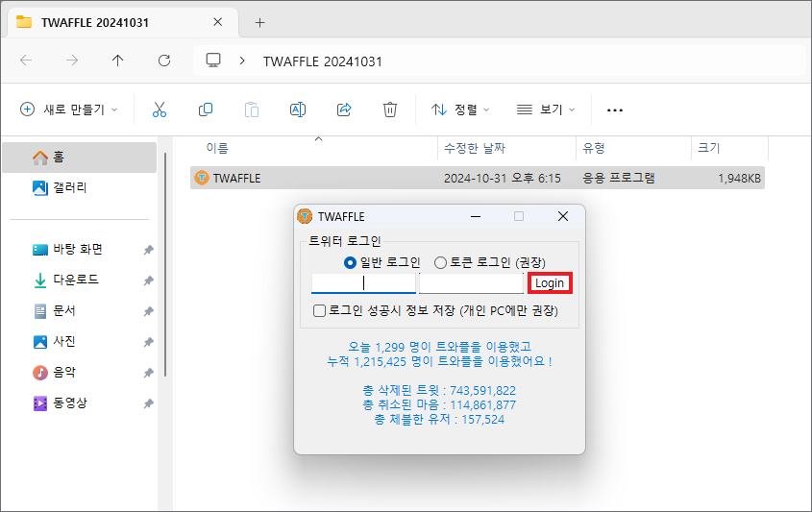This screenshot has width=812, height=512.
Task: Click the Rename icon in toolbar
Action: tap(298, 110)
